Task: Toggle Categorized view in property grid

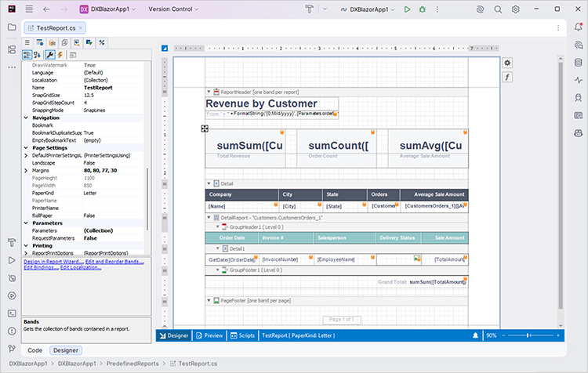Action: pos(27,55)
